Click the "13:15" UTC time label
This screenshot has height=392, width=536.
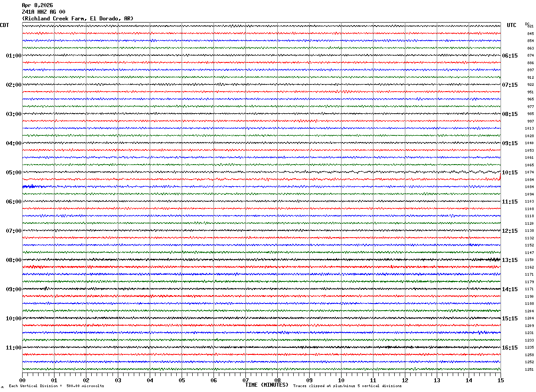tap(509, 260)
